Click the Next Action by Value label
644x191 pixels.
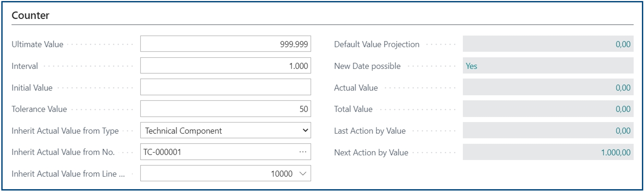coord(371,152)
